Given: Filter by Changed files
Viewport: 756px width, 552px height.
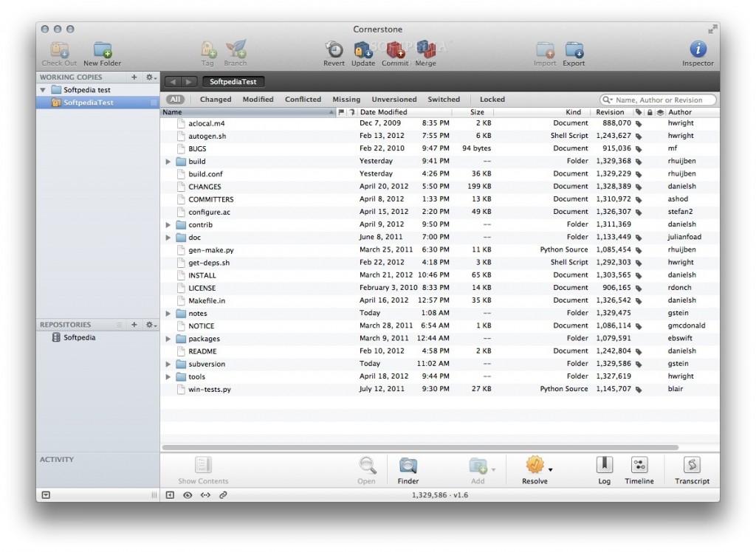Looking at the screenshot, I should [216, 100].
